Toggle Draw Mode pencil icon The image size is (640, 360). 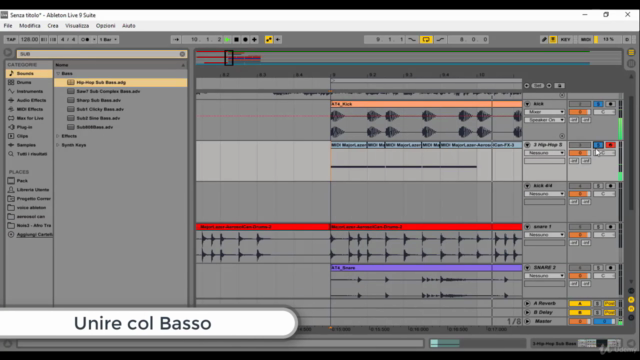tap(544, 40)
